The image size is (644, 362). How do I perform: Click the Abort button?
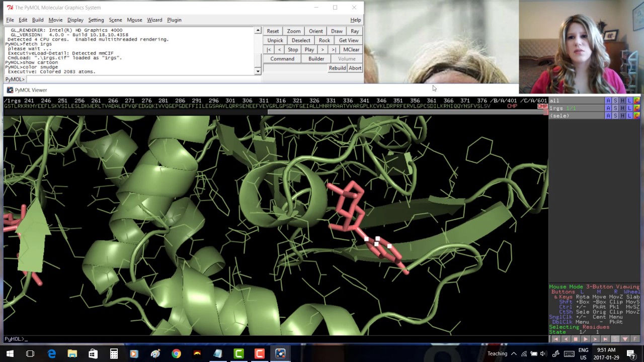(x=355, y=68)
